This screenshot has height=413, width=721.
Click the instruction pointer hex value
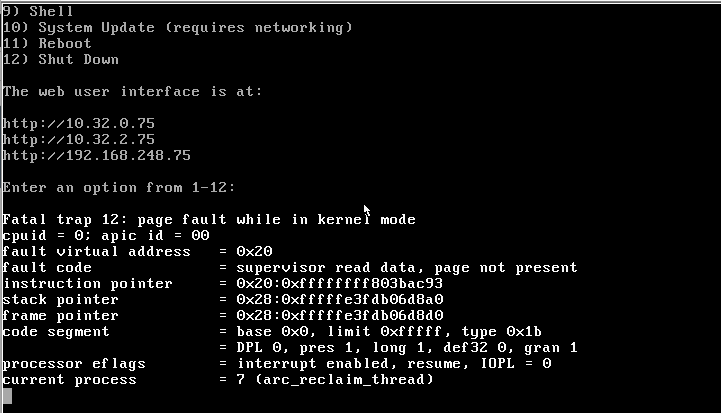tap(340, 284)
